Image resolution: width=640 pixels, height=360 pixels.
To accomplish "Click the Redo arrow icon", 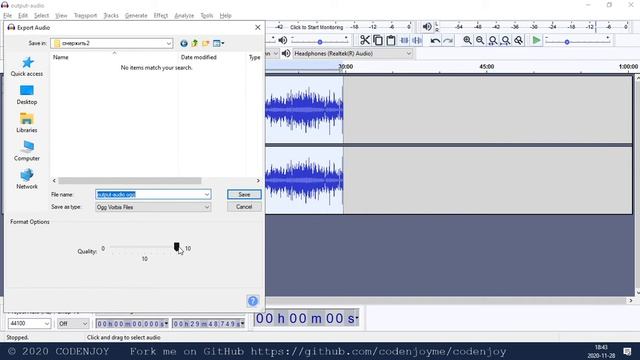I will click(x=448, y=40).
